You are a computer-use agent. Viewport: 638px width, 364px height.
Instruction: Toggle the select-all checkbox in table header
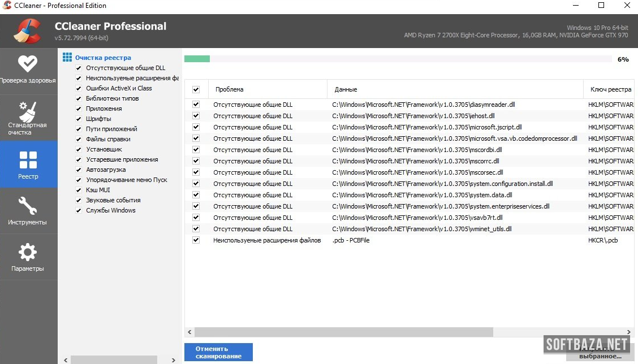pyautogui.click(x=196, y=89)
